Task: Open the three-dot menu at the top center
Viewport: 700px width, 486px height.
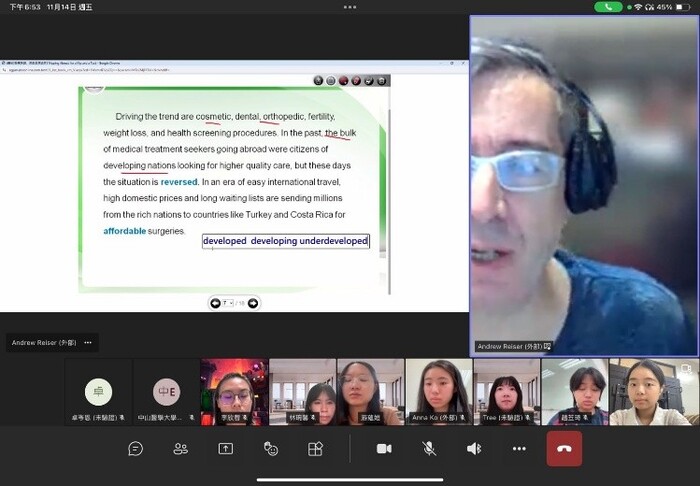Action: point(349,7)
